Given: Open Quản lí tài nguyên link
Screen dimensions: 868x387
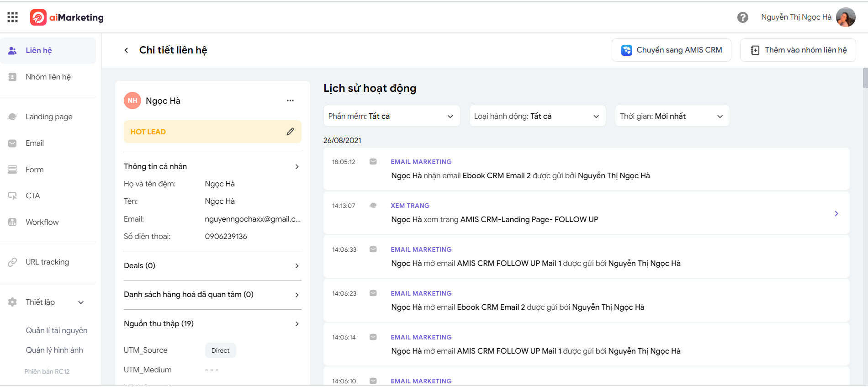Looking at the screenshot, I should click(x=57, y=330).
